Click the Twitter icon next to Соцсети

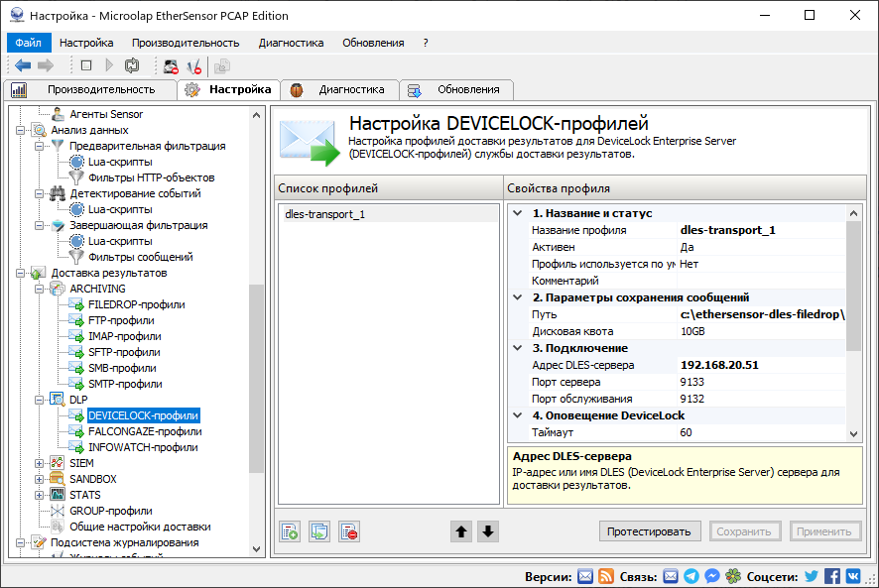pyautogui.click(x=810, y=575)
